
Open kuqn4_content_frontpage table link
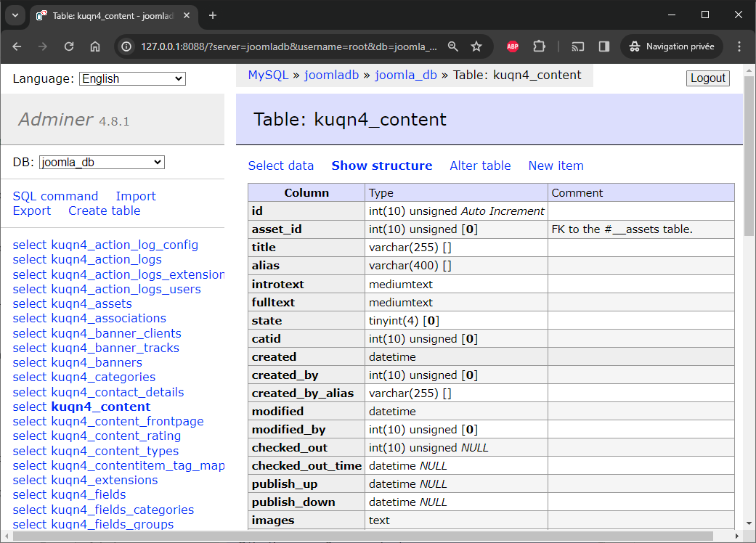coord(127,422)
